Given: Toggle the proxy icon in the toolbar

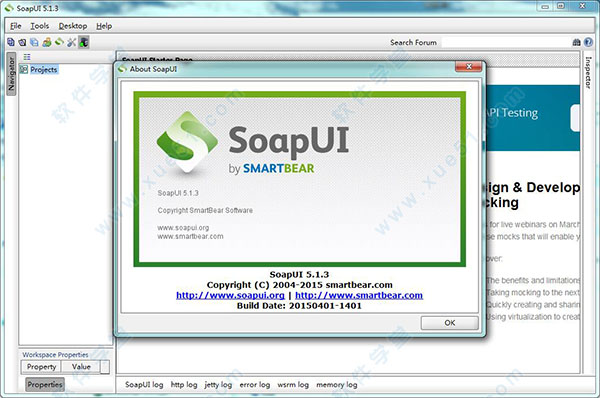Looking at the screenshot, I should pos(84,42).
